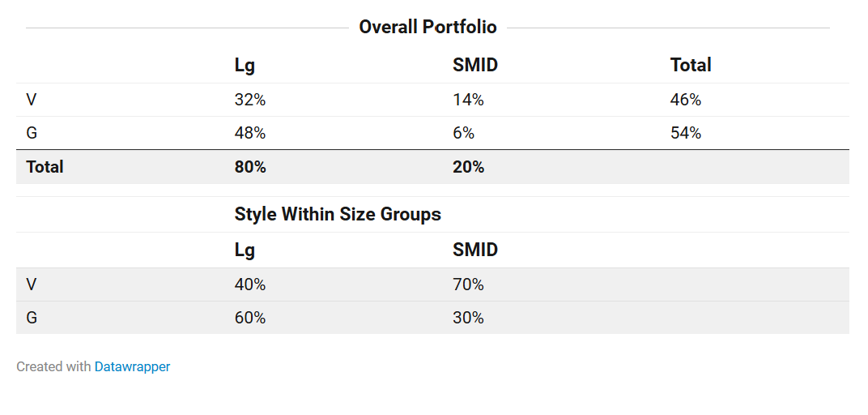Viewport: 868px width, 415px height.
Task: Click the Lg header below Overall Portfolio
Action: [x=245, y=66]
